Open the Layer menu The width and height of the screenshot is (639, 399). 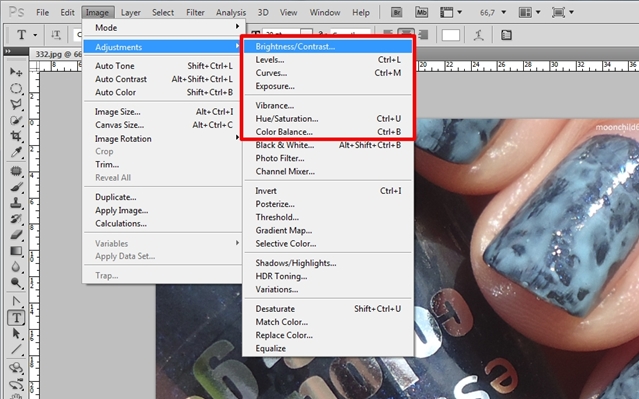130,13
